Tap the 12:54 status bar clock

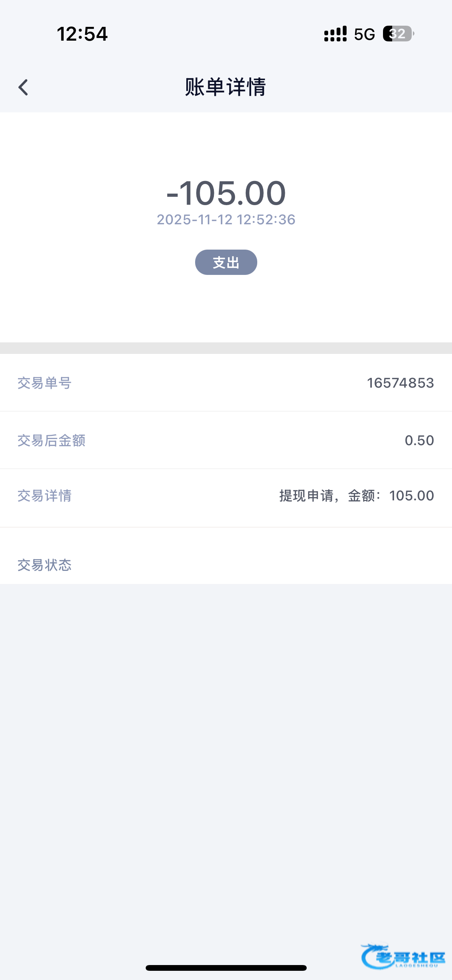tap(82, 34)
